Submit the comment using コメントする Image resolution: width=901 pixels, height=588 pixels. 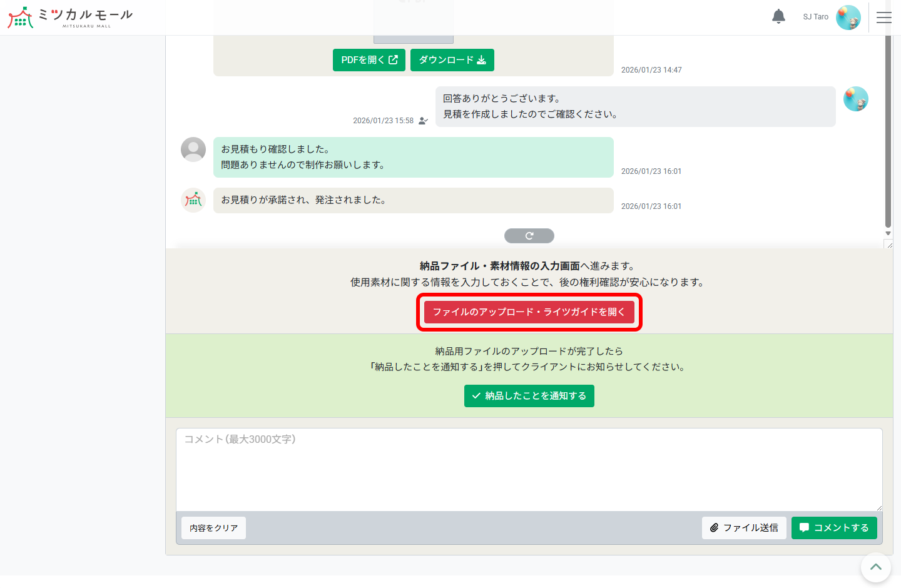834,527
